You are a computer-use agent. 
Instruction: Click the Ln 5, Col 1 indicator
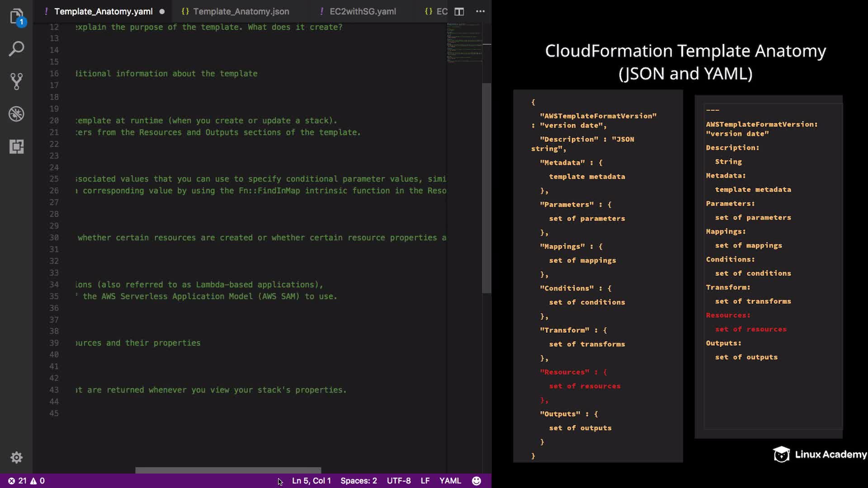[x=311, y=481]
